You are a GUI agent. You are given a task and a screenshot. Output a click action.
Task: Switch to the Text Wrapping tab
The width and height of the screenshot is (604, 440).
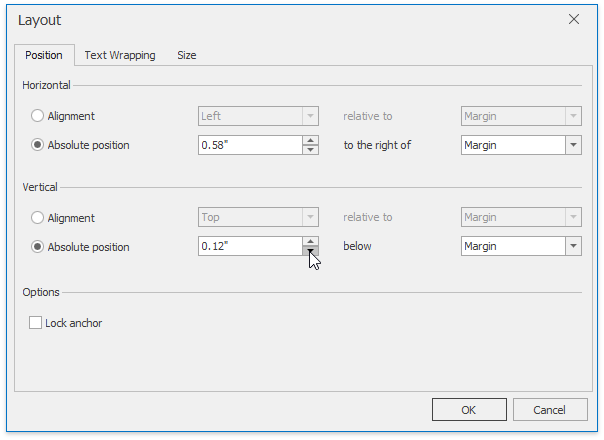120,55
